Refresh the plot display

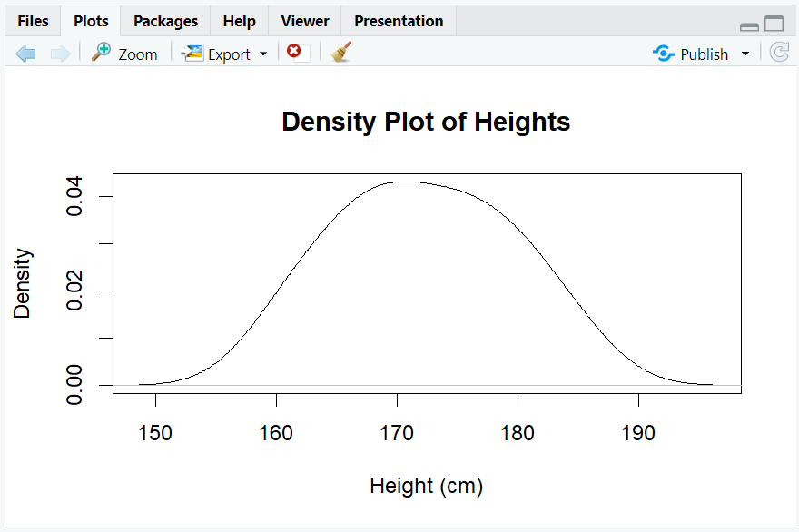tap(779, 53)
